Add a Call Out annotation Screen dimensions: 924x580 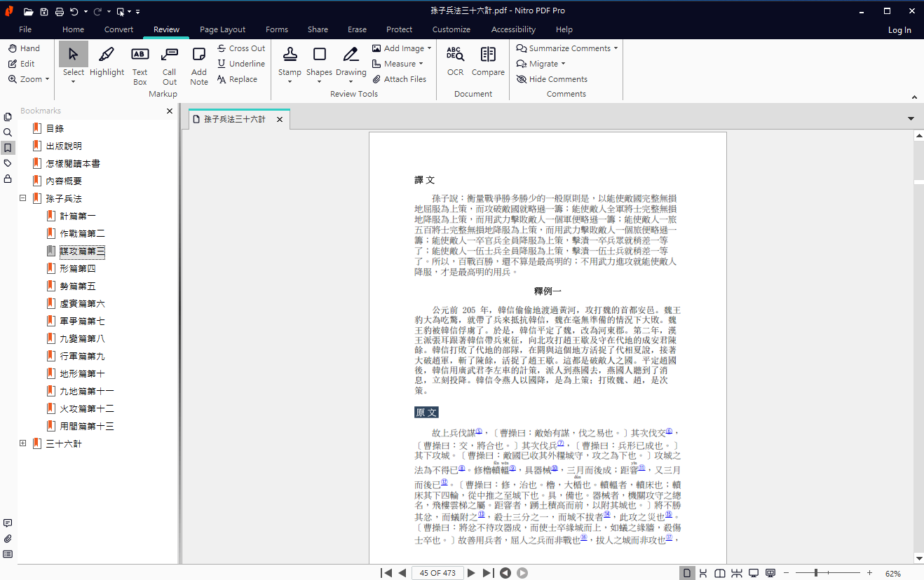pos(170,66)
